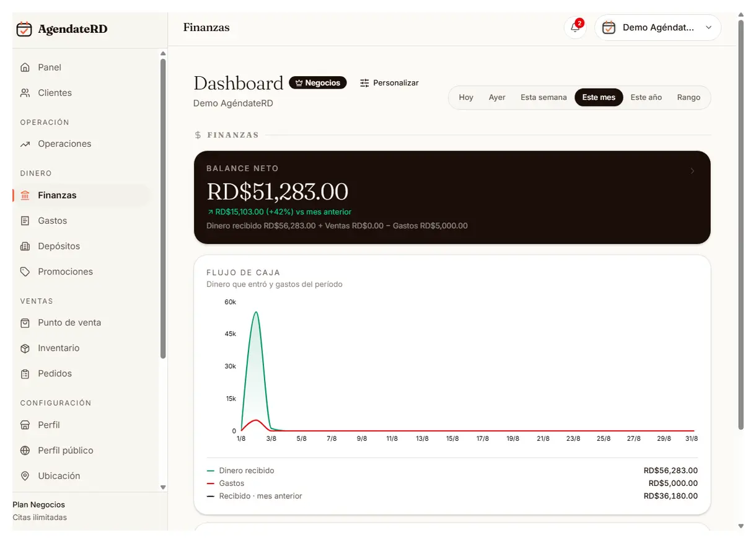
Task: Open Promociones from sidebar
Action: coord(82,271)
